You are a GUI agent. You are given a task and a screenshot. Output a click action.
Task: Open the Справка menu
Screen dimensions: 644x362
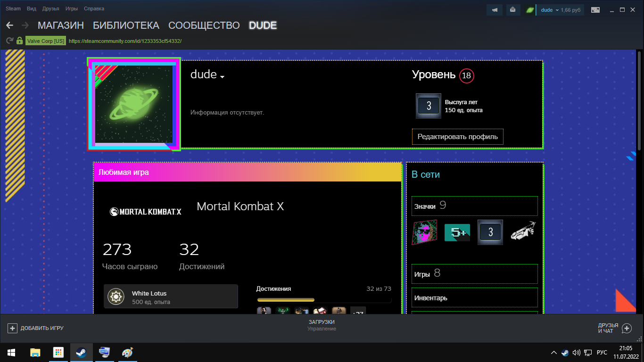[x=94, y=9]
